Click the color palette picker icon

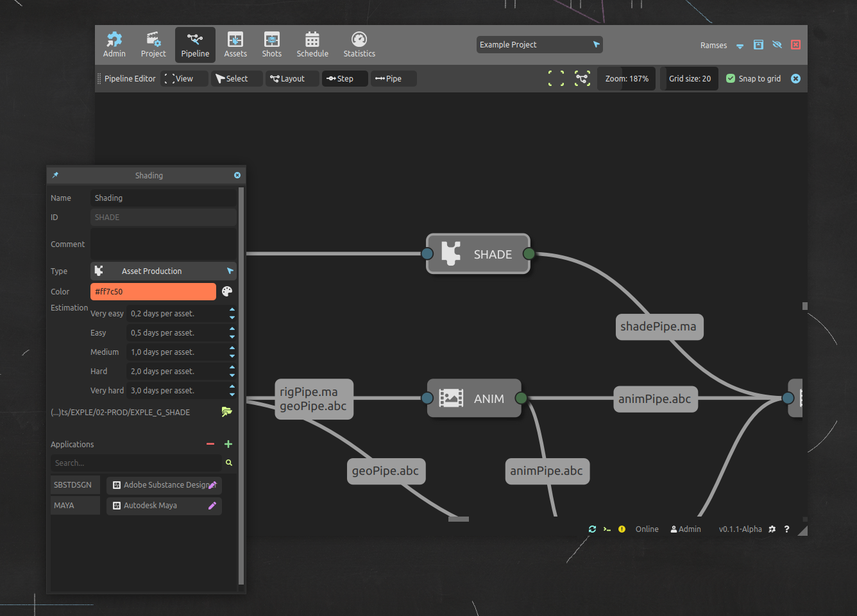click(x=227, y=291)
